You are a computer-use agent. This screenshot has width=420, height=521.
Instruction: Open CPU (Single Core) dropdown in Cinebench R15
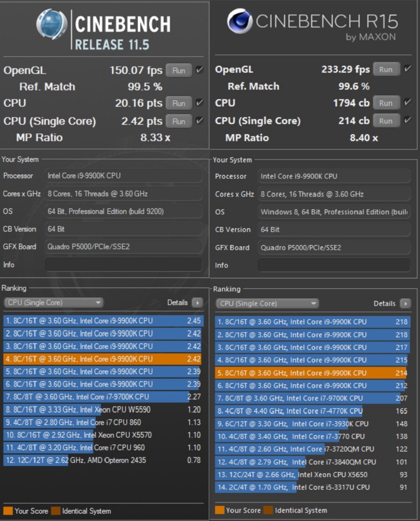pyautogui.click(x=267, y=304)
